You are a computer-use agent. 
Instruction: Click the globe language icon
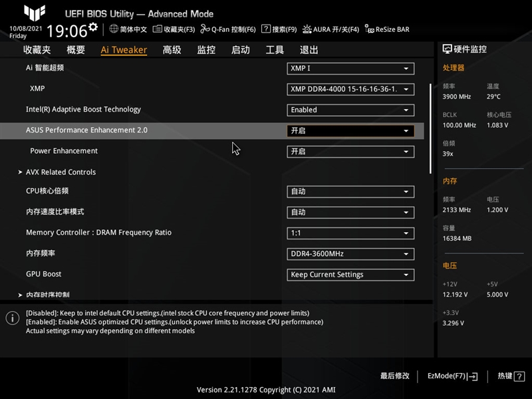point(114,29)
